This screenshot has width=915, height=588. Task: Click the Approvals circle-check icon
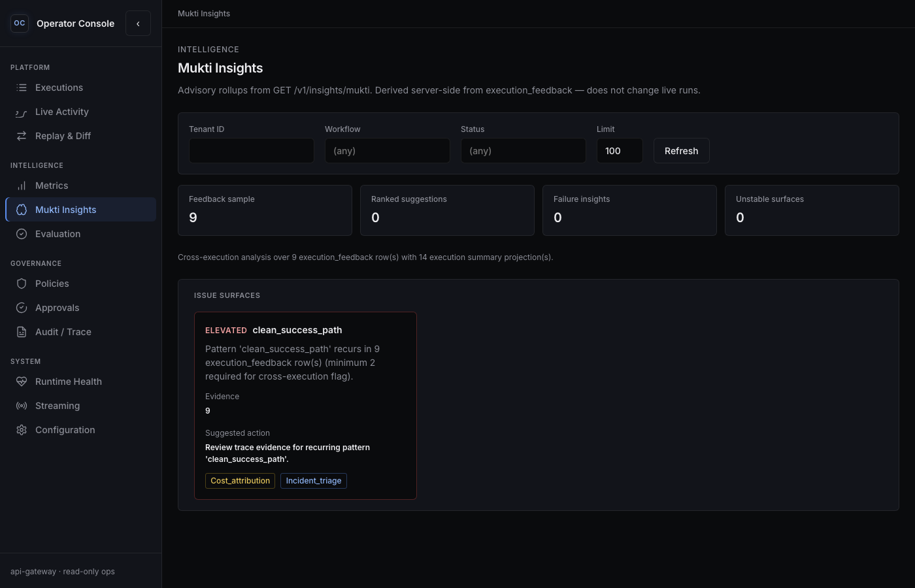point(22,308)
